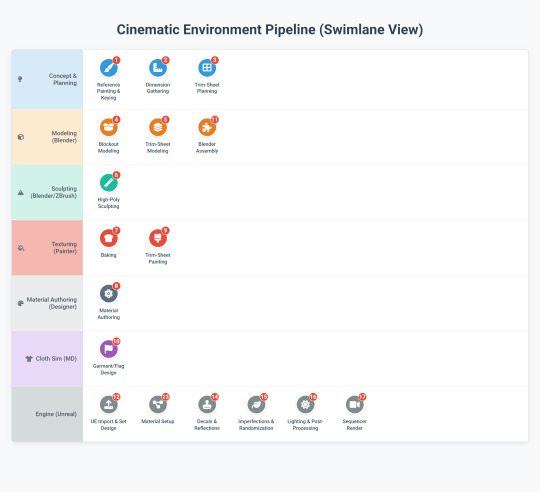Click the Imperfections & Randomization leaf icon

[256, 404]
